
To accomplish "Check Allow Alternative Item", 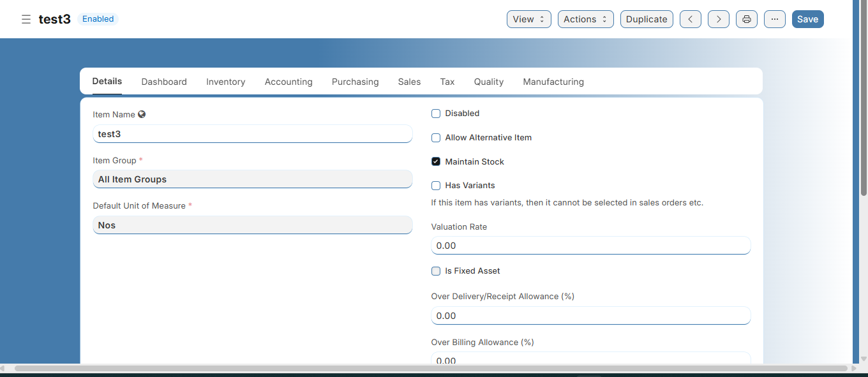I will (x=436, y=138).
